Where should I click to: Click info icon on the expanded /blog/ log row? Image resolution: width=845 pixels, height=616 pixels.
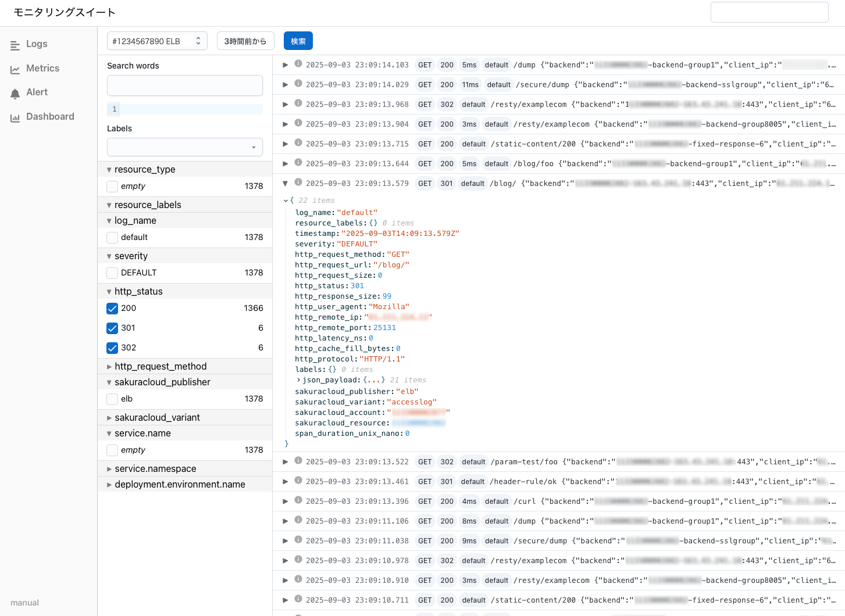(x=298, y=182)
